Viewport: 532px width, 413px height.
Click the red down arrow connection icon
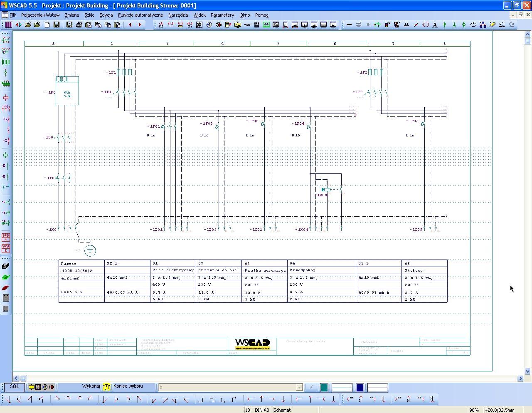283,399
